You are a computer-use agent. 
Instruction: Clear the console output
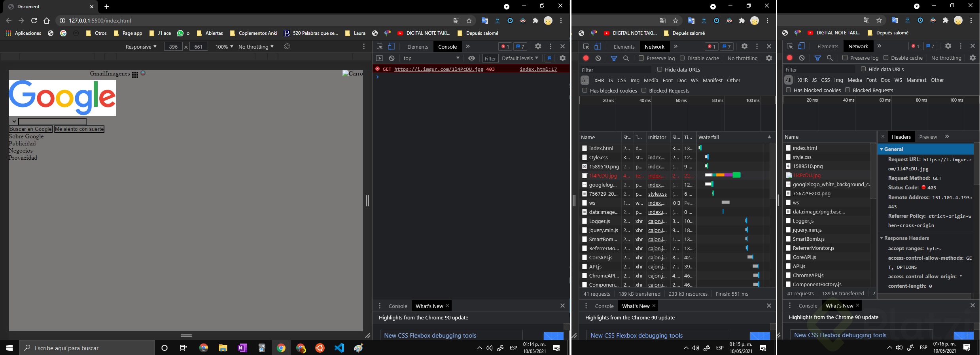pos(392,58)
